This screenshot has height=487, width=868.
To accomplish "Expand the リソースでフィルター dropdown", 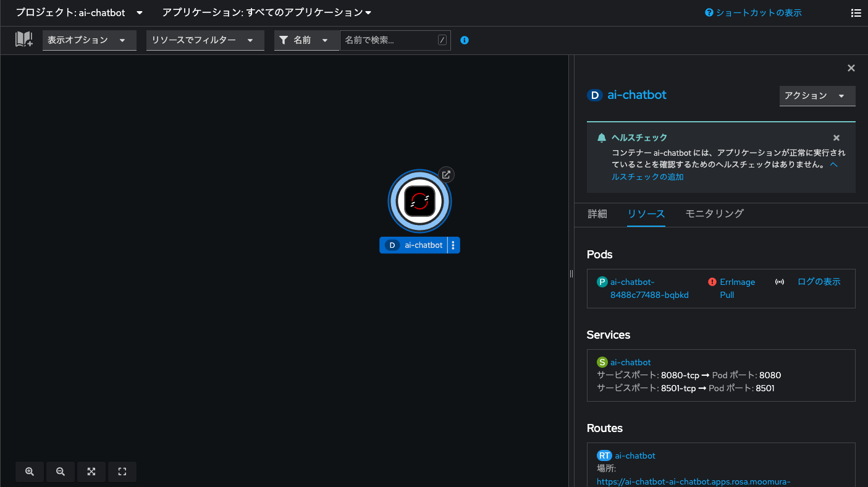I will pyautogui.click(x=205, y=40).
